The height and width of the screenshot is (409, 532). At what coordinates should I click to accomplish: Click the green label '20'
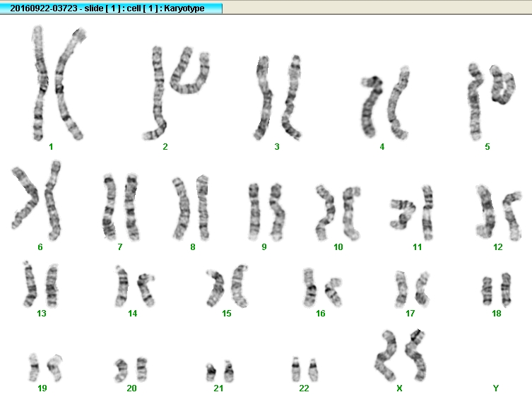(x=131, y=389)
